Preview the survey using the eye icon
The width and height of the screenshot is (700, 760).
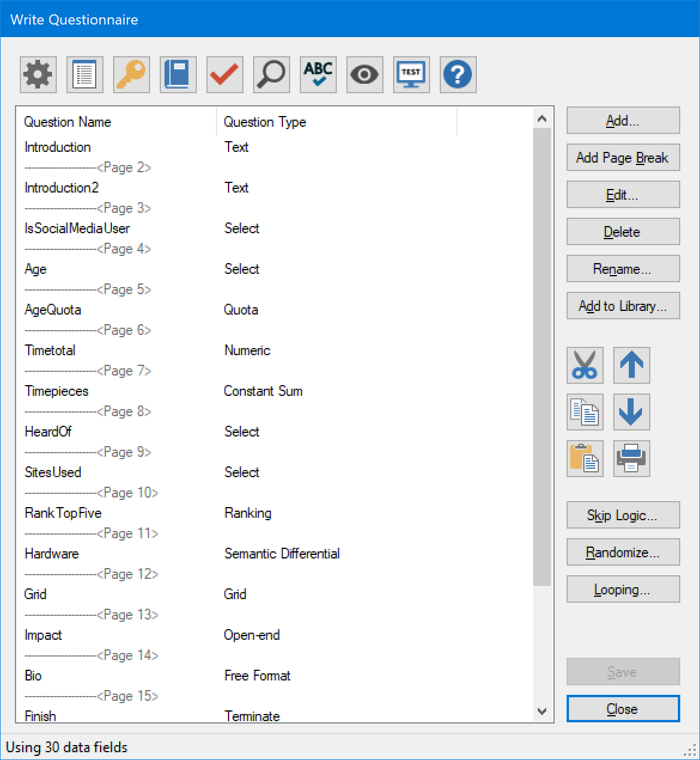coord(365,75)
